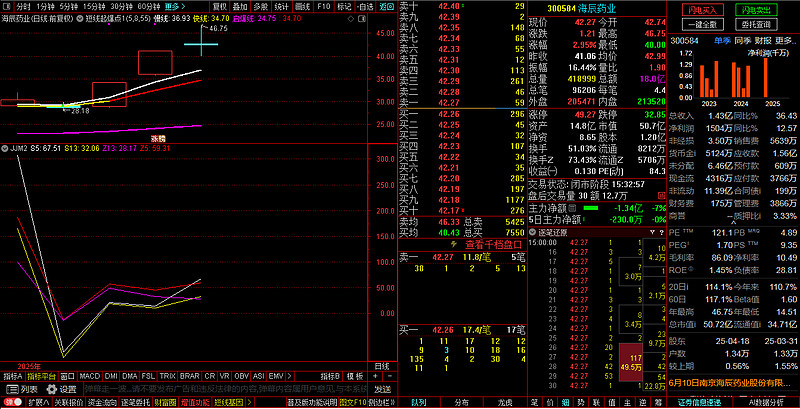Click the diamond icon in chart header
Viewport: 800px width, 409px height.
click(351, 18)
